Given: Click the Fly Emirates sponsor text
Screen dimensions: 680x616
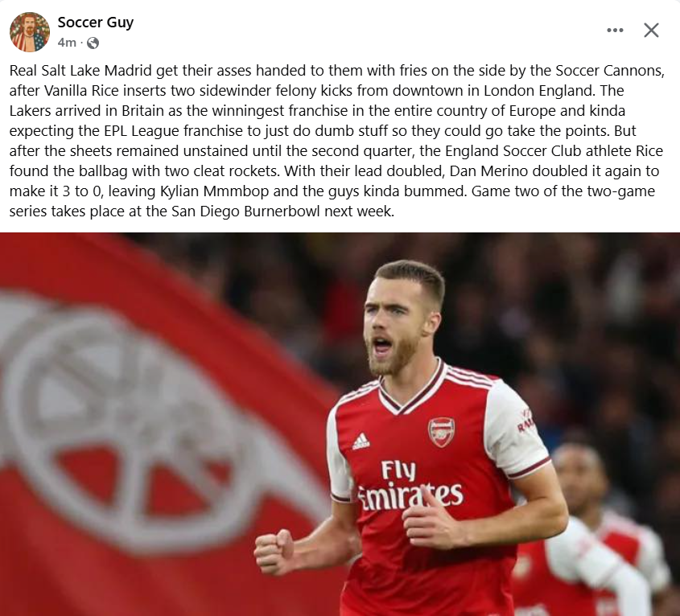Looking at the screenshot, I should [410, 486].
